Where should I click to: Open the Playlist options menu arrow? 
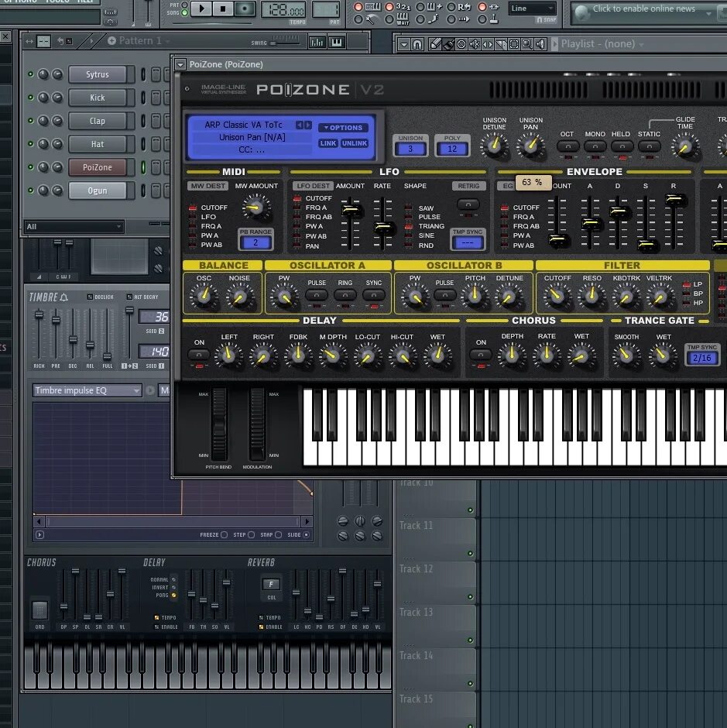point(404,45)
